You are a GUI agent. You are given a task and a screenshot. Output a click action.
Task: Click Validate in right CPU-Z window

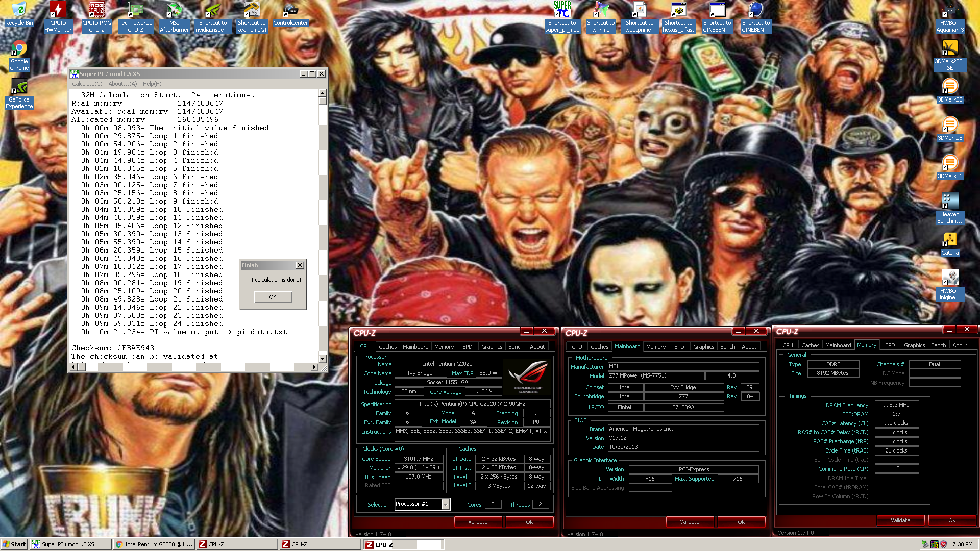click(900, 520)
